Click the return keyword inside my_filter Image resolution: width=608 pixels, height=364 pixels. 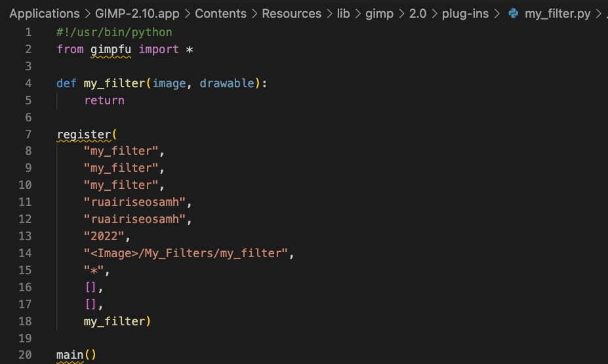104,100
